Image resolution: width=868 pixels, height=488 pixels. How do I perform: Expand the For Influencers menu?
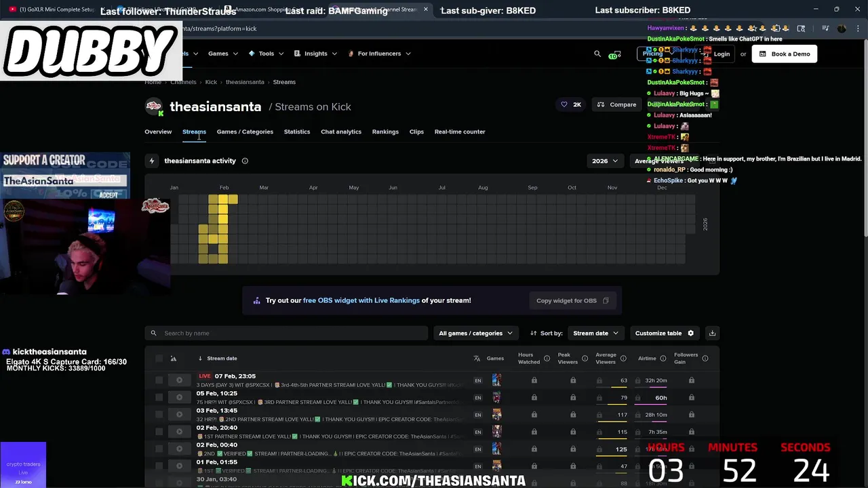pyautogui.click(x=379, y=54)
